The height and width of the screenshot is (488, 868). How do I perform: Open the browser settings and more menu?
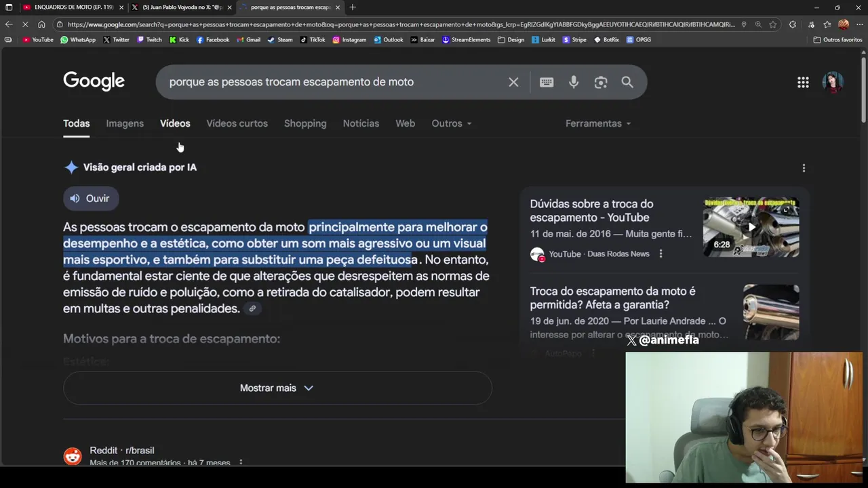pyautogui.click(x=859, y=24)
